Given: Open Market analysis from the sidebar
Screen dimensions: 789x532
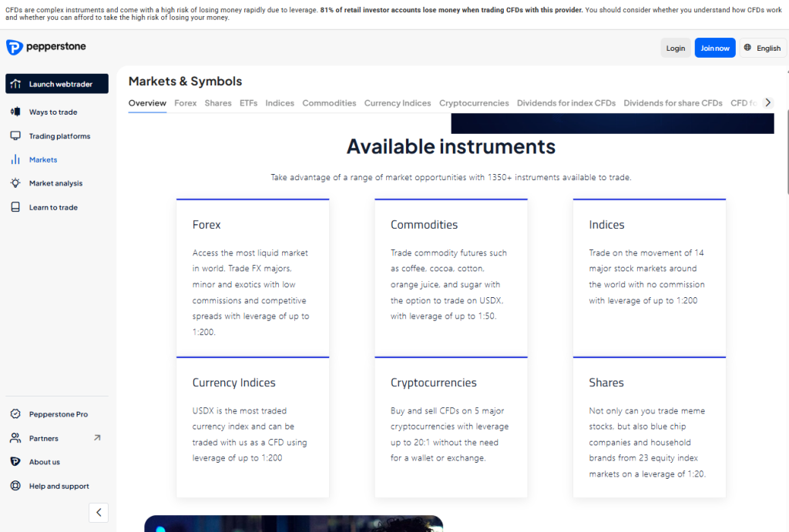Looking at the screenshot, I should pyautogui.click(x=15, y=183).
